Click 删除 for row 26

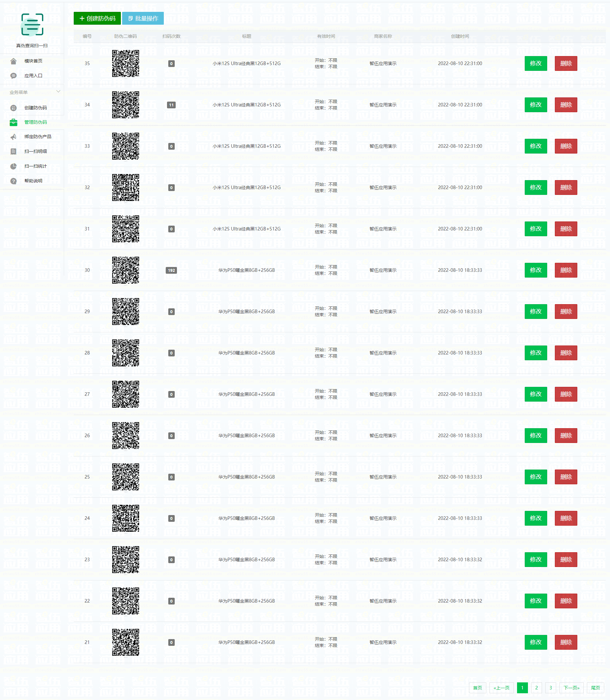[x=566, y=436]
